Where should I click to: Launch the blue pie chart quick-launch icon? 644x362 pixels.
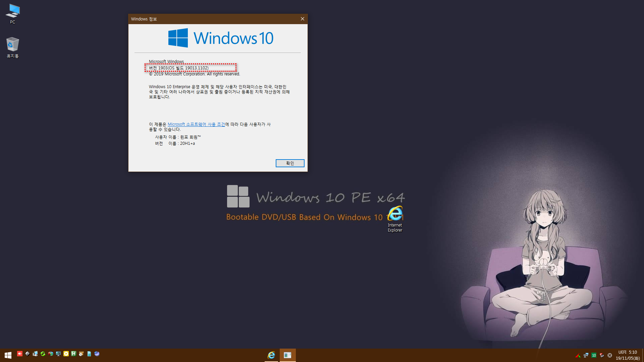(x=97, y=354)
